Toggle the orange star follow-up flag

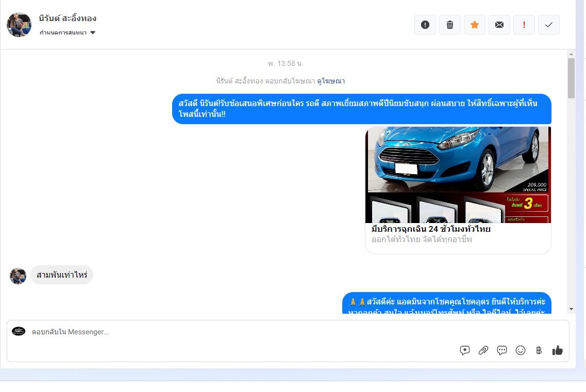(475, 25)
